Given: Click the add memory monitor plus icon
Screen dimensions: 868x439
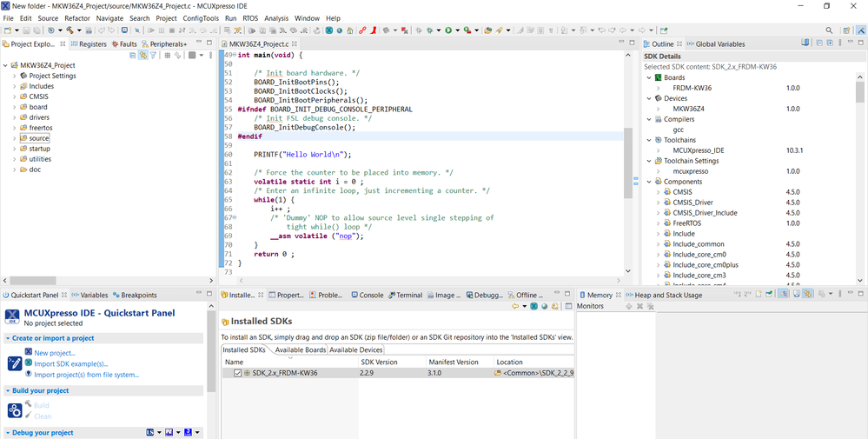Looking at the screenshot, I should [629, 307].
